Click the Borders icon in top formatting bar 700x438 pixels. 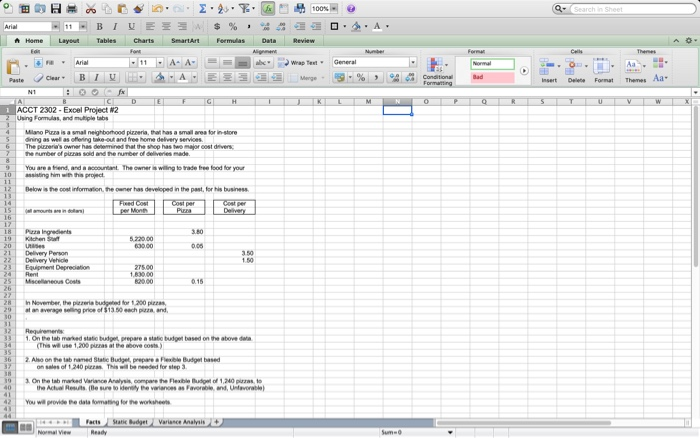pyautogui.click(x=334, y=26)
